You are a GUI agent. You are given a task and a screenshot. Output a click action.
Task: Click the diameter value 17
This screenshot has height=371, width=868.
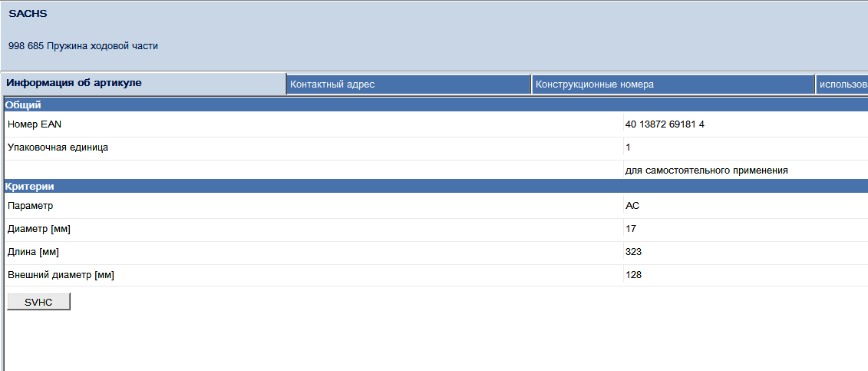(631, 229)
